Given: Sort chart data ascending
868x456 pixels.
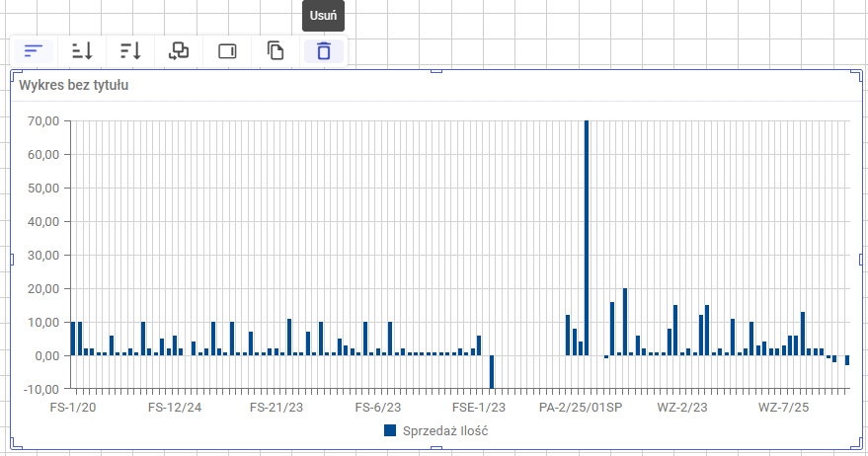Looking at the screenshot, I should (x=82, y=51).
